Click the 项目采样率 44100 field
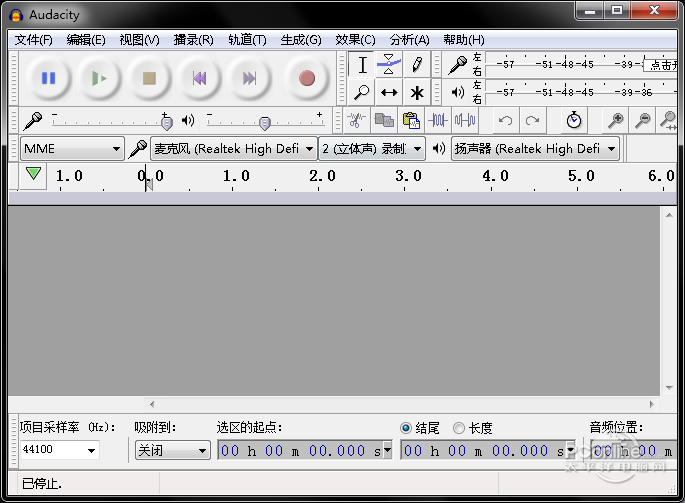 [x=60, y=451]
